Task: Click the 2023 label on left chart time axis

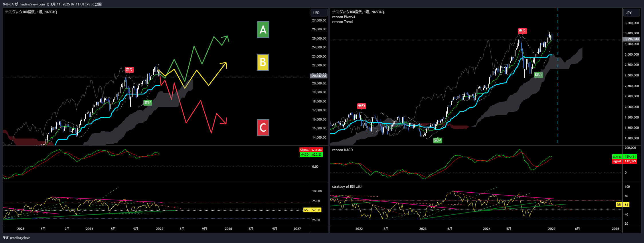Action: pos(21,229)
